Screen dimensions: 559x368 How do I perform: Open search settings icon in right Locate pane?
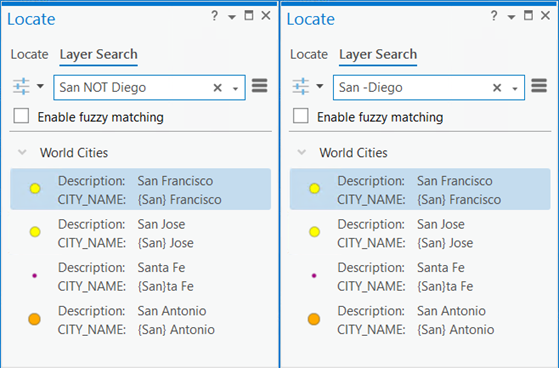point(301,87)
